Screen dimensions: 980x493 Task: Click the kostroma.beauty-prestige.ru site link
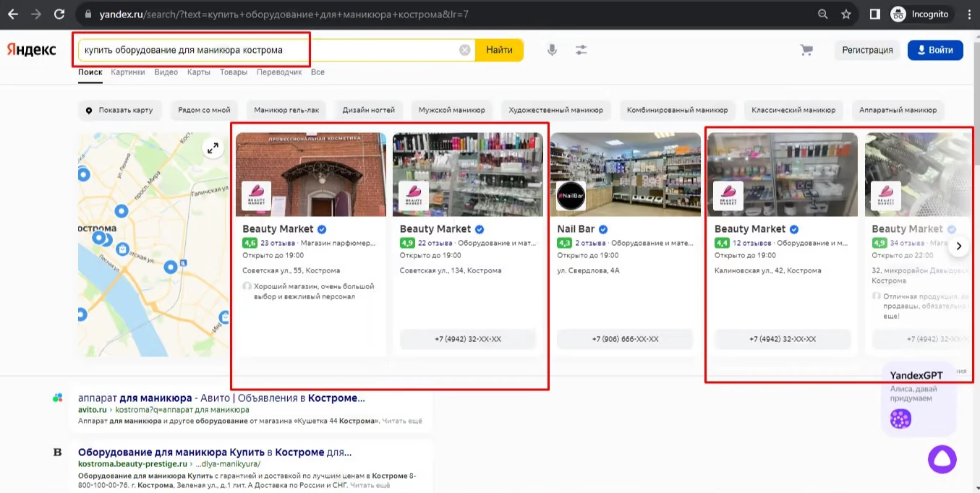coord(132,463)
